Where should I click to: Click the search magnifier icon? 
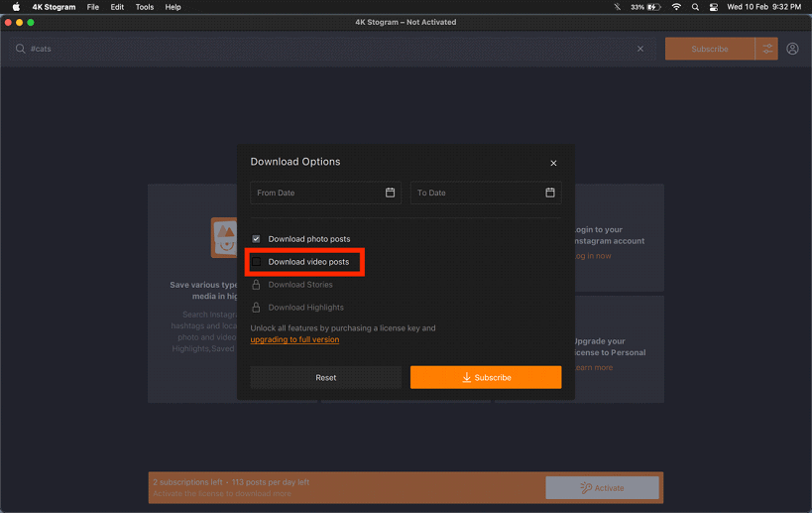coord(20,49)
